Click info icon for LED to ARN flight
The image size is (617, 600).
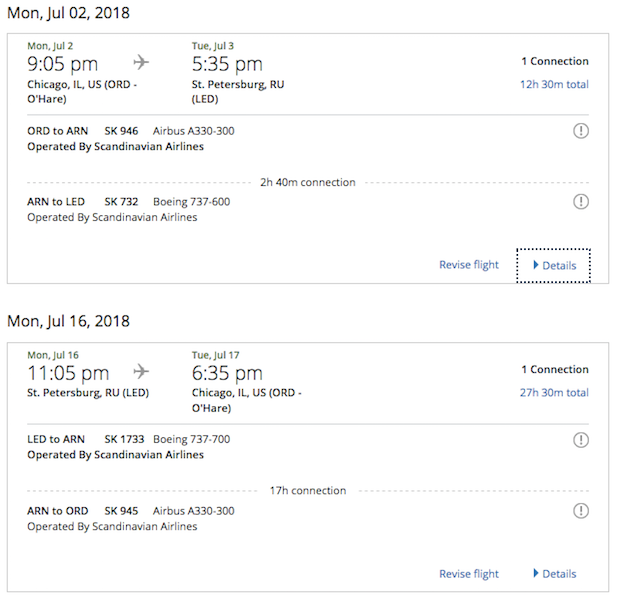point(581,440)
